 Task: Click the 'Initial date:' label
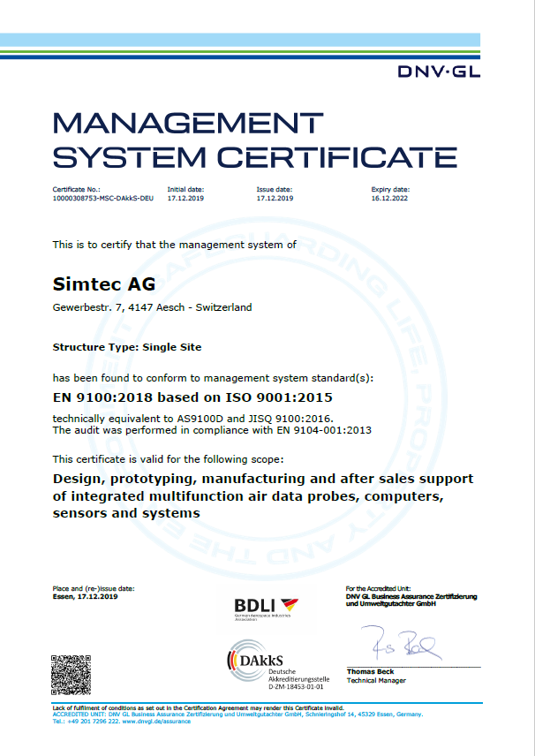coord(185,190)
